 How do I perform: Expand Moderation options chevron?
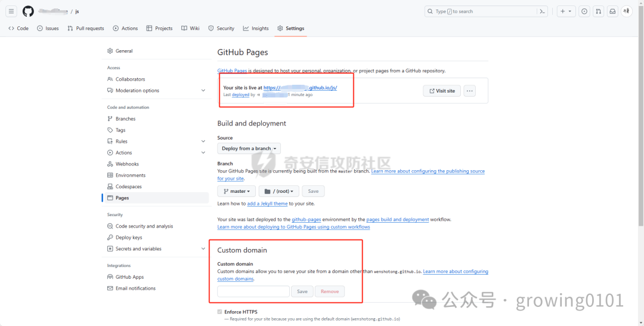pos(203,90)
